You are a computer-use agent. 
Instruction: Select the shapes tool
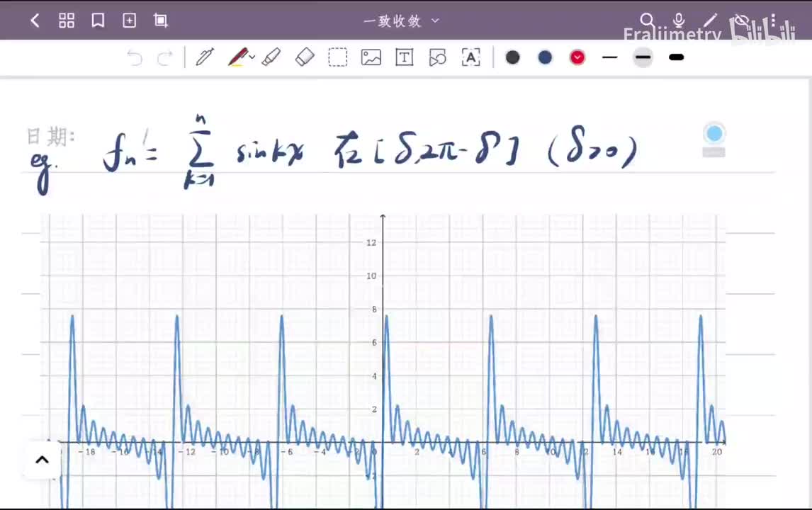tap(438, 57)
